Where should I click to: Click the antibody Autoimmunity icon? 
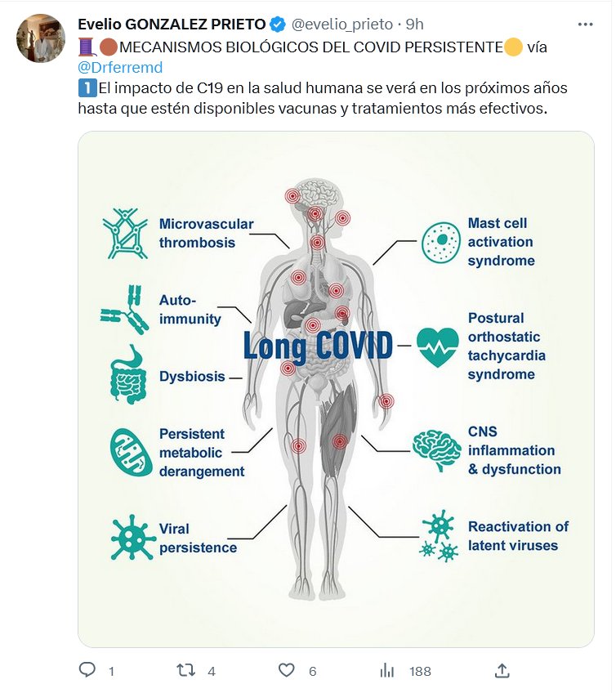[x=127, y=309]
